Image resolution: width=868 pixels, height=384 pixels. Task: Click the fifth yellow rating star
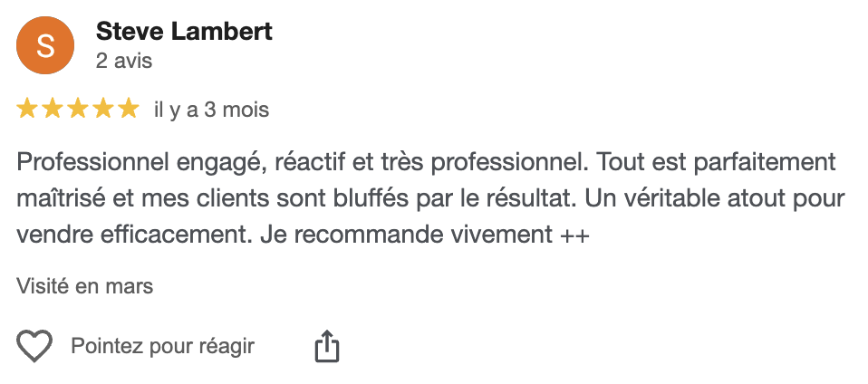pyautogui.click(x=129, y=109)
